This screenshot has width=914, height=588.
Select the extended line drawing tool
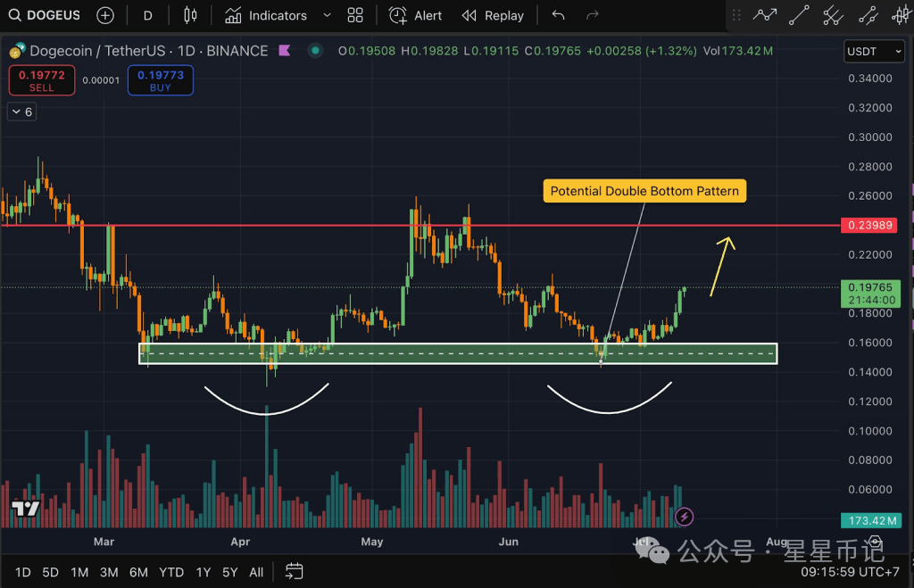[x=868, y=15]
